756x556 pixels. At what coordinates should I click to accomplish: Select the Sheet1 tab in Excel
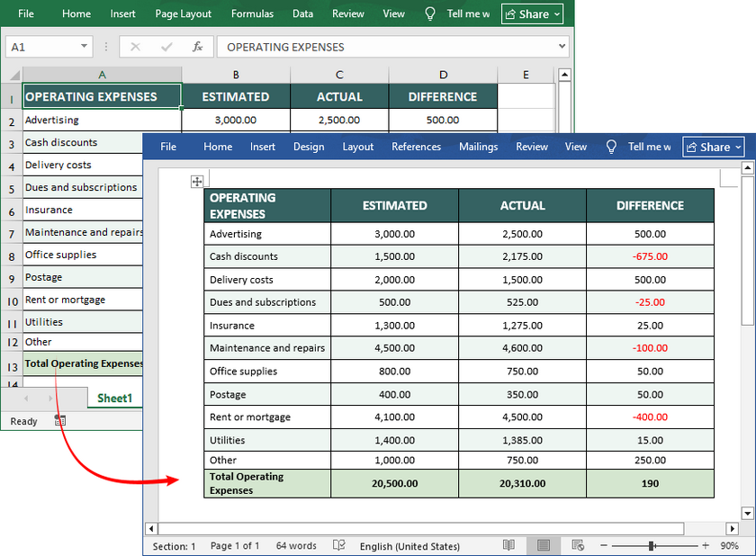(114, 397)
